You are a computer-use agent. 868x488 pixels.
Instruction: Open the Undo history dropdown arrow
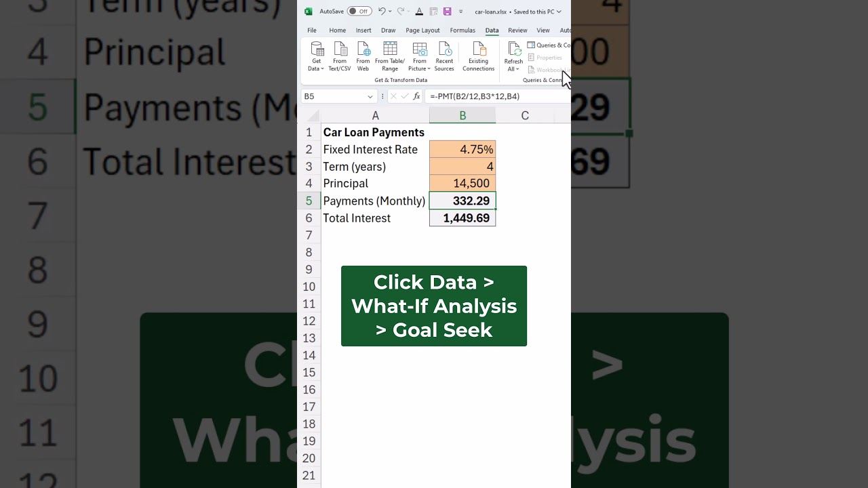pos(389,12)
